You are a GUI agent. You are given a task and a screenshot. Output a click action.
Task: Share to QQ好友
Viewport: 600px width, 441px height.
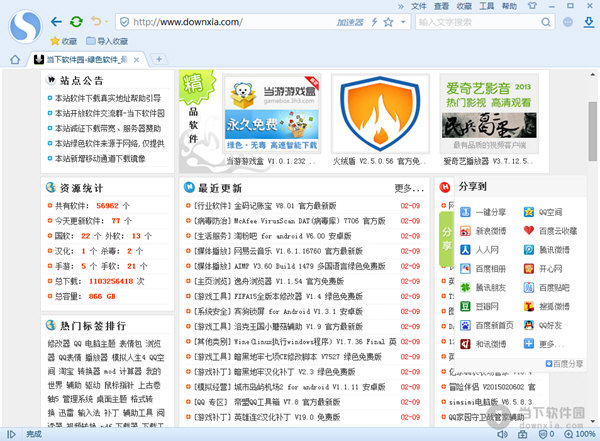point(543,325)
